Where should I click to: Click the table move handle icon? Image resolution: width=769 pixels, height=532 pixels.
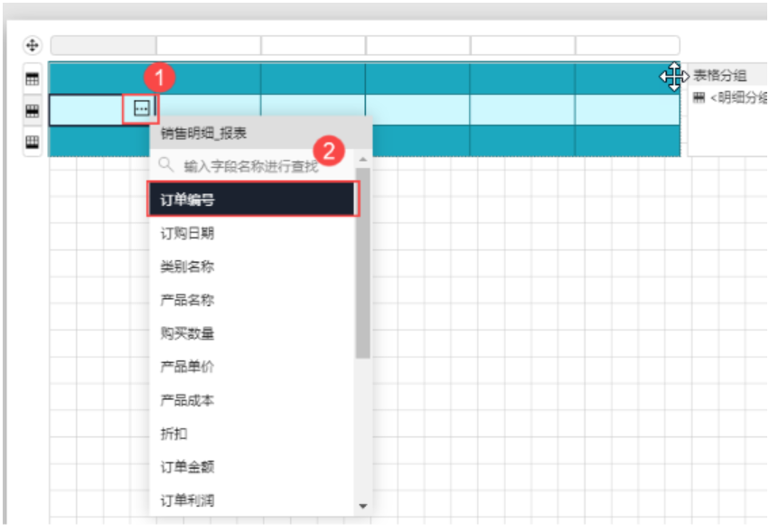(x=32, y=45)
